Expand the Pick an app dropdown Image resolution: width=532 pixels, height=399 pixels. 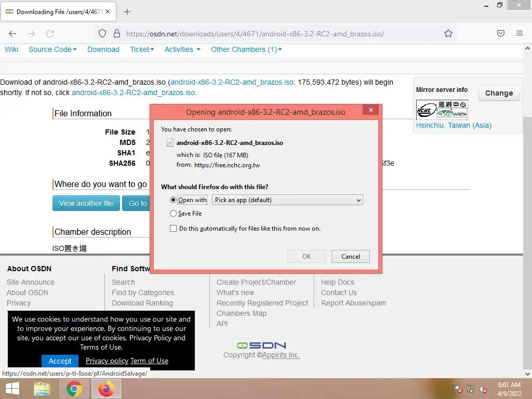(x=287, y=200)
